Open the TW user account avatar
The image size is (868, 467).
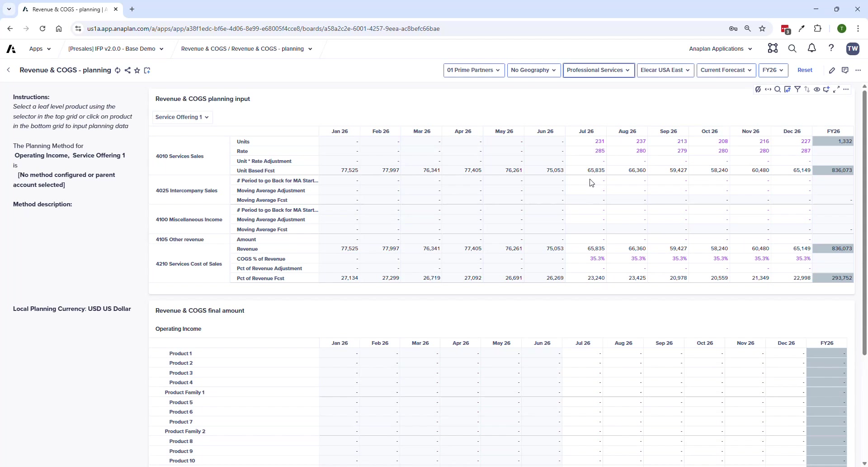click(853, 48)
